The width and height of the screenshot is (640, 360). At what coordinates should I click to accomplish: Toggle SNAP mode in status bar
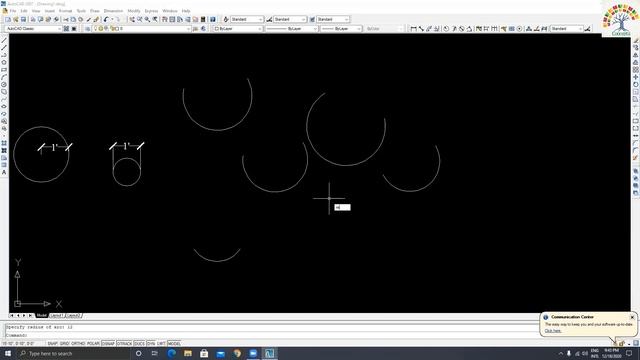(x=53, y=344)
